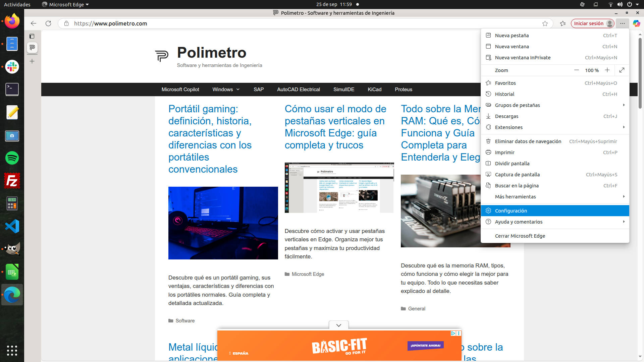This screenshot has height=362, width=644.
Task: Open the favorites list toolbar icon
Action: pos(563,23)
